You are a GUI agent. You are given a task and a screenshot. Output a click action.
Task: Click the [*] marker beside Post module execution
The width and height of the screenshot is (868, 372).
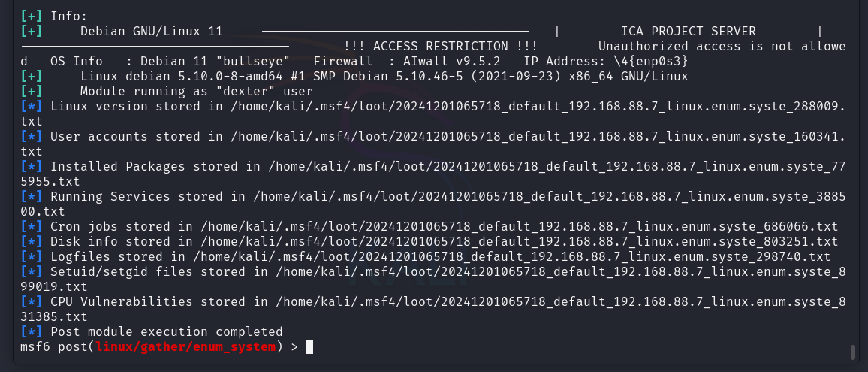coord(32,331)
